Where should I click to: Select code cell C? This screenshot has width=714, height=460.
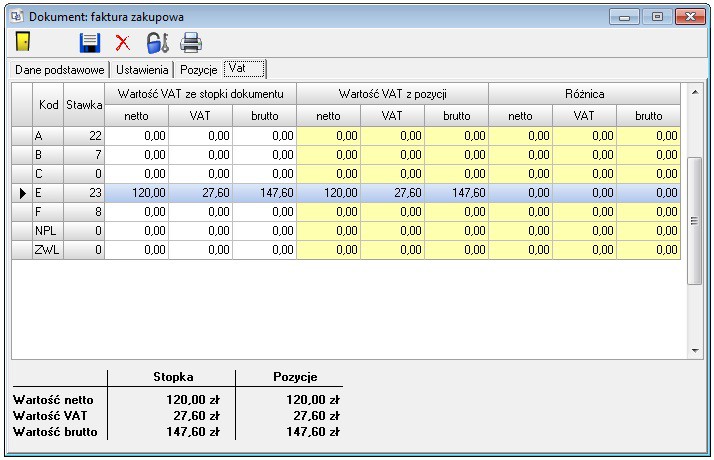[x=48, y=174]
